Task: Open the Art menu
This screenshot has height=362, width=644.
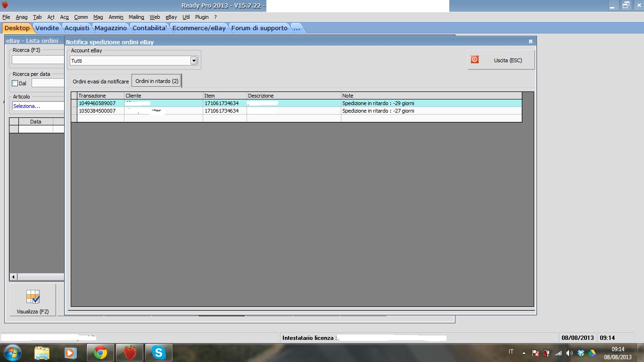Action: click(51, 17)
